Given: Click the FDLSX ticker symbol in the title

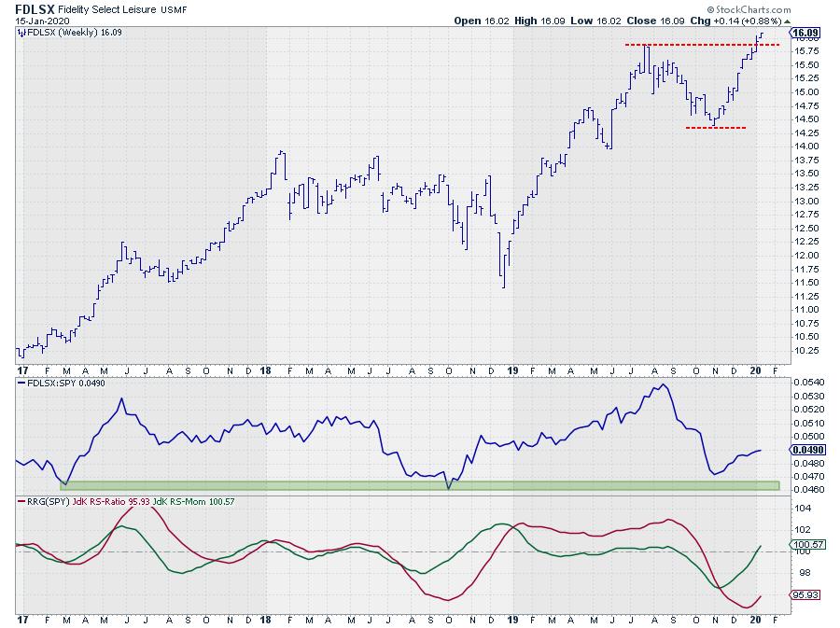Looking at the screenshot, I should pos(35,9).
